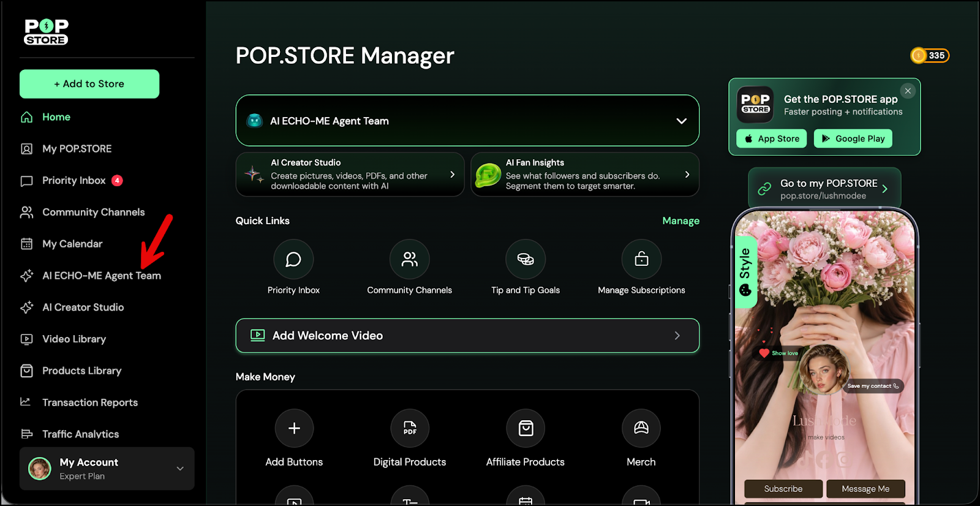Go to Video Library in sidebar
The width and height of the screenshot is (980, 506).
(x=73, y=339)
